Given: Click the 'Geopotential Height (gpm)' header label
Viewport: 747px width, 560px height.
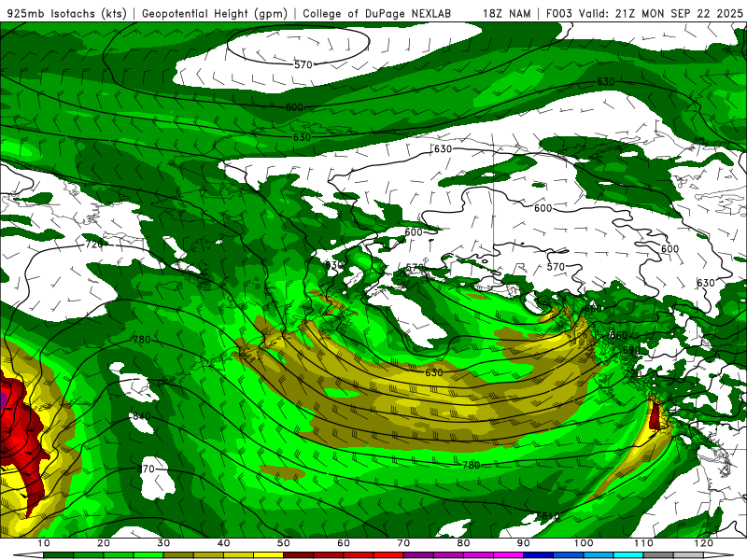Looking at the screenshot, I should click(215, 13).
